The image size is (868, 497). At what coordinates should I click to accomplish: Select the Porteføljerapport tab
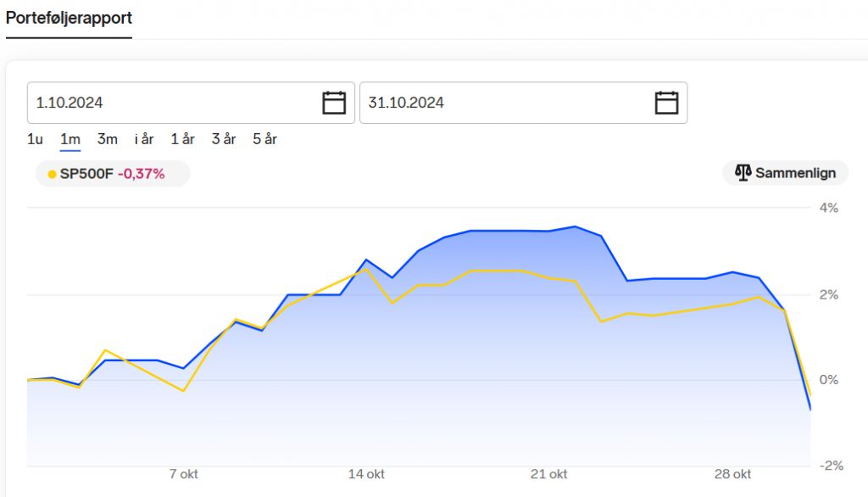69,18
